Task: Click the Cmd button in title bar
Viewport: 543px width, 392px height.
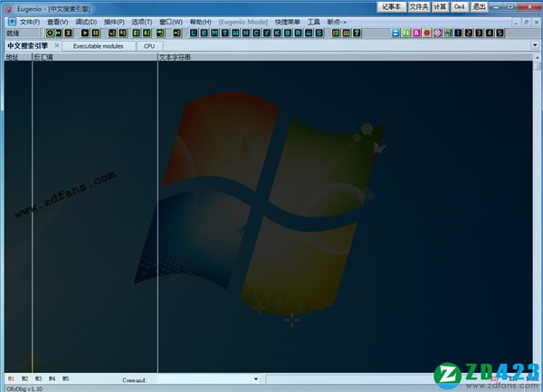Action: tap(459, 6)
